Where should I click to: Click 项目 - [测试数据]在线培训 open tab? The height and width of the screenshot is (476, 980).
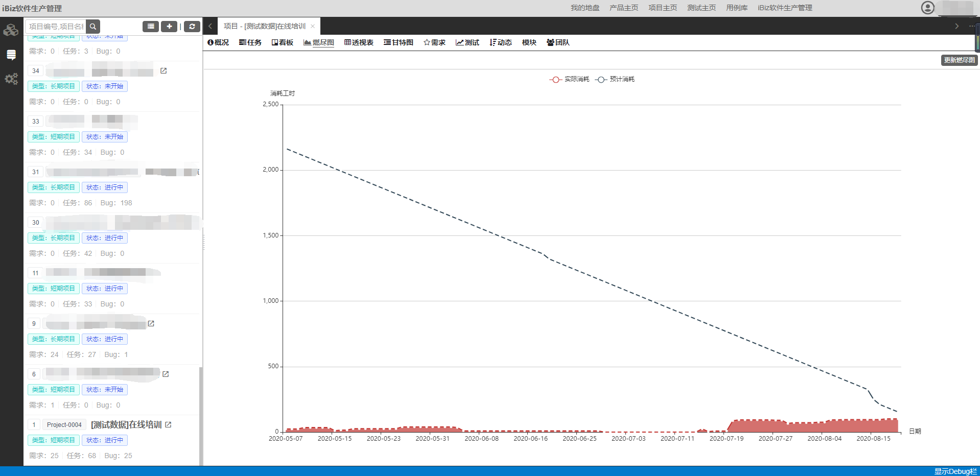pyautogui.click(x=265, y=26)
